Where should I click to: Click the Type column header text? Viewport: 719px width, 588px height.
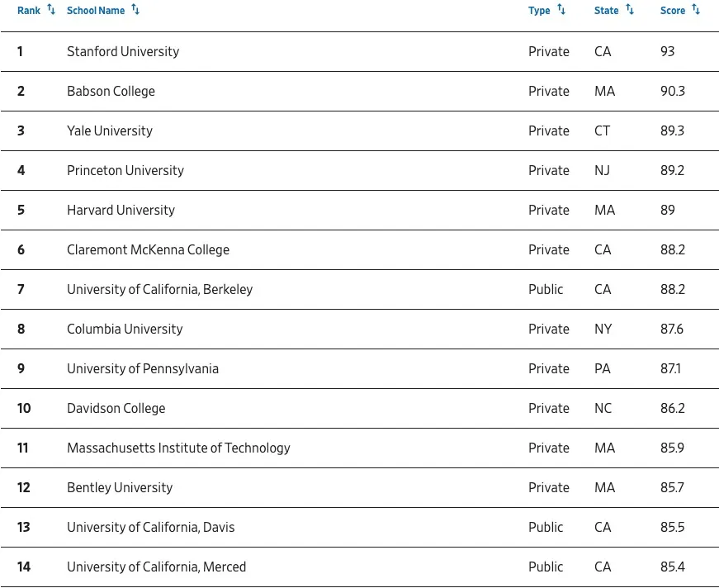(539, 11)
